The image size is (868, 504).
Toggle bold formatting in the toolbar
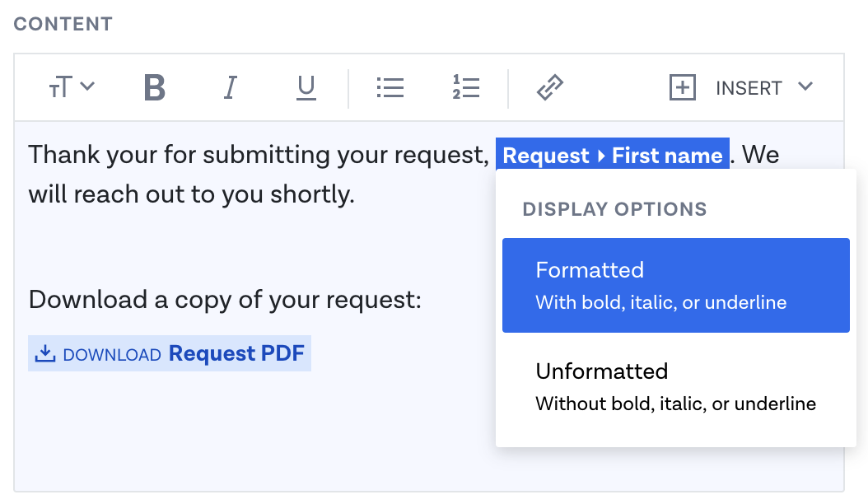point(155,87)
